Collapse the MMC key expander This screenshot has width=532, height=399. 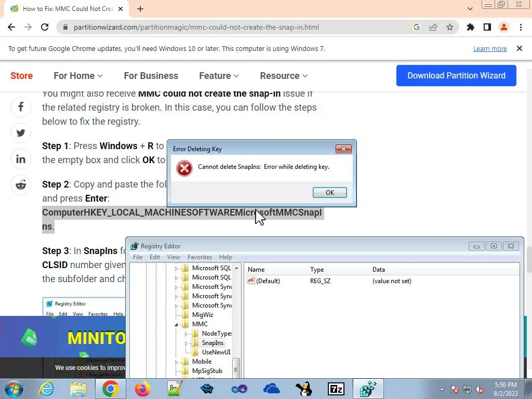tap(177, 325)
